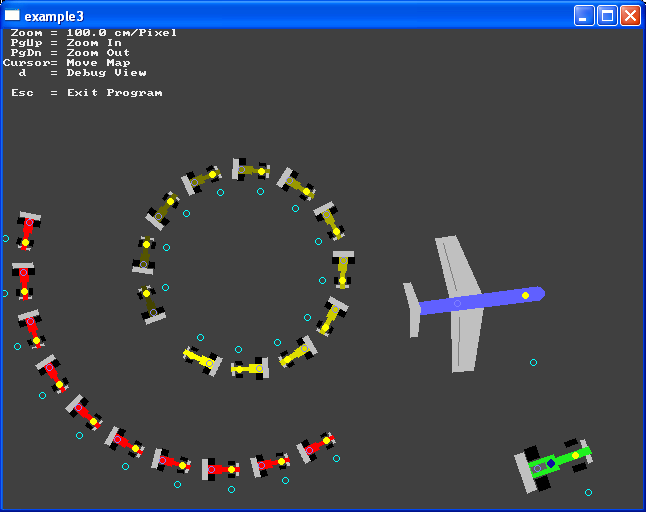Select the green race car
The width and height of the screenshot is (646, 512).
[553, 463]
